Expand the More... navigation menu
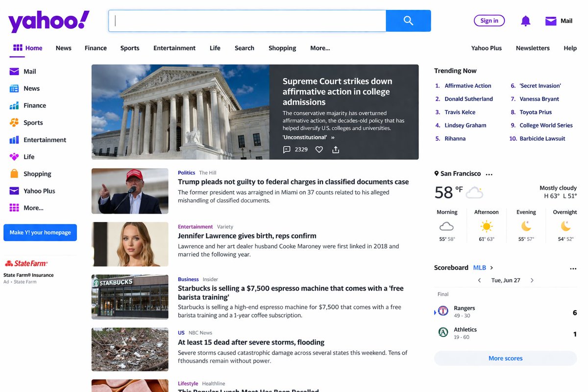Screen dimensions: 588x392 320,48
